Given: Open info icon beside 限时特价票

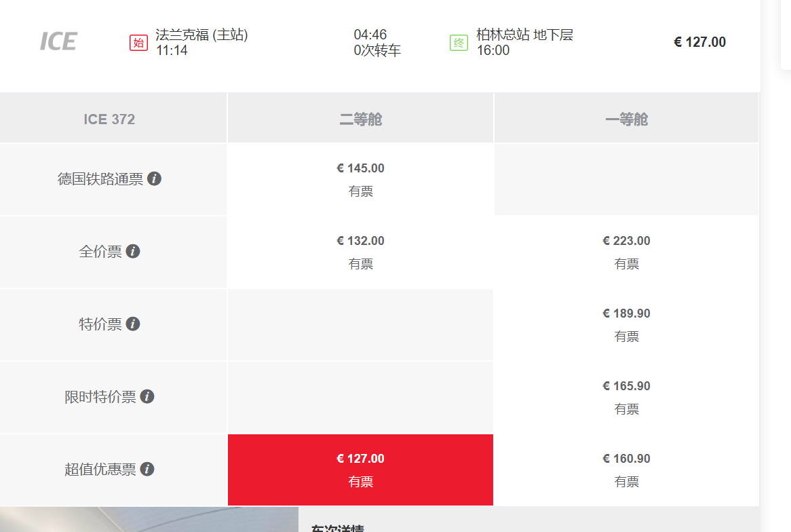Looking at the screenshot, I should pyautogui.click(x=147, y=397).
